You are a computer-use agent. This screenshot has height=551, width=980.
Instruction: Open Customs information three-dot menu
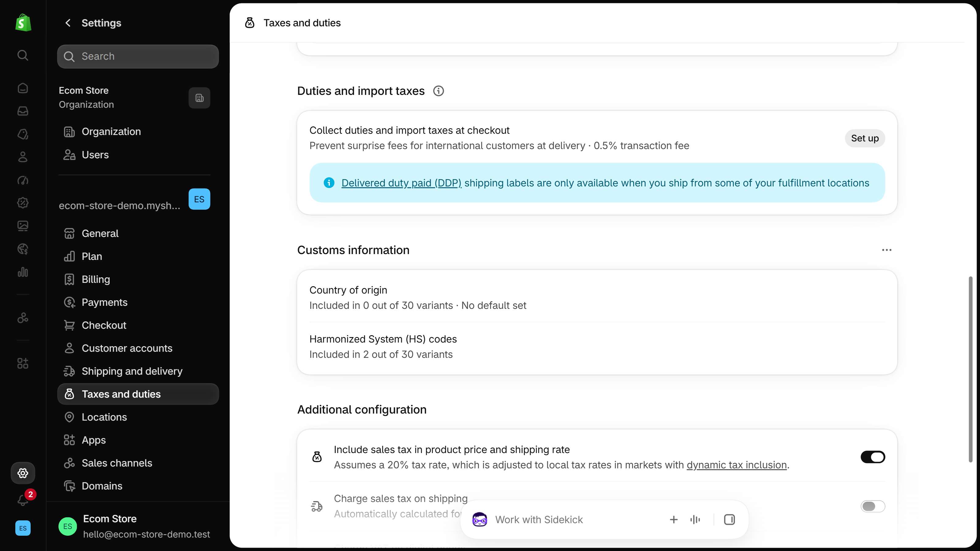pyautogui.click(x=886, y=250)
